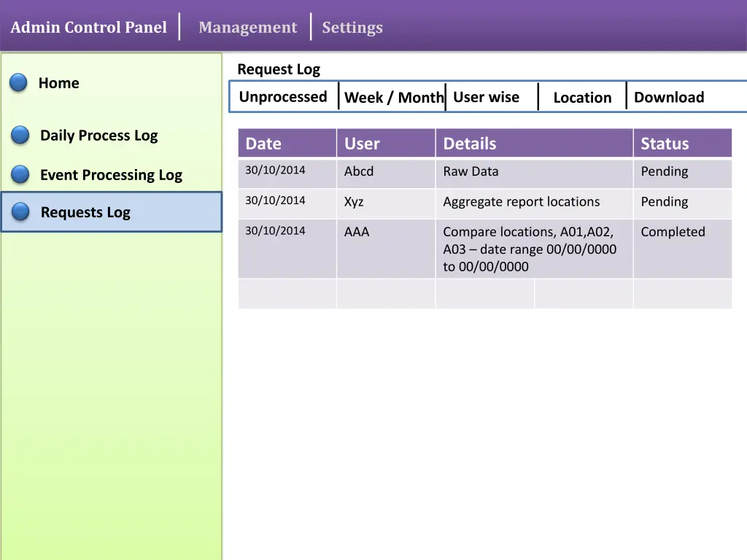Sort table by Date column header
Image resolution: width=747 pixels, height=560 pixels.
pos(263,144)
